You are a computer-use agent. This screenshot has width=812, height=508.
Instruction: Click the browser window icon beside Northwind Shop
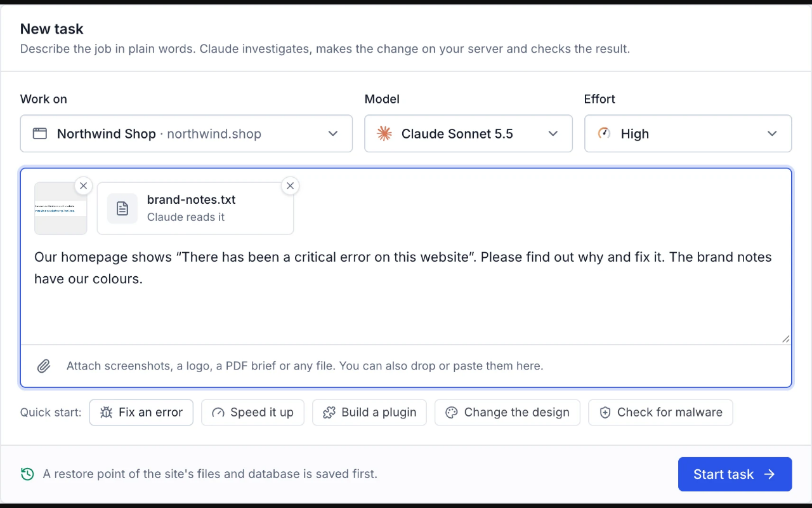40,133
